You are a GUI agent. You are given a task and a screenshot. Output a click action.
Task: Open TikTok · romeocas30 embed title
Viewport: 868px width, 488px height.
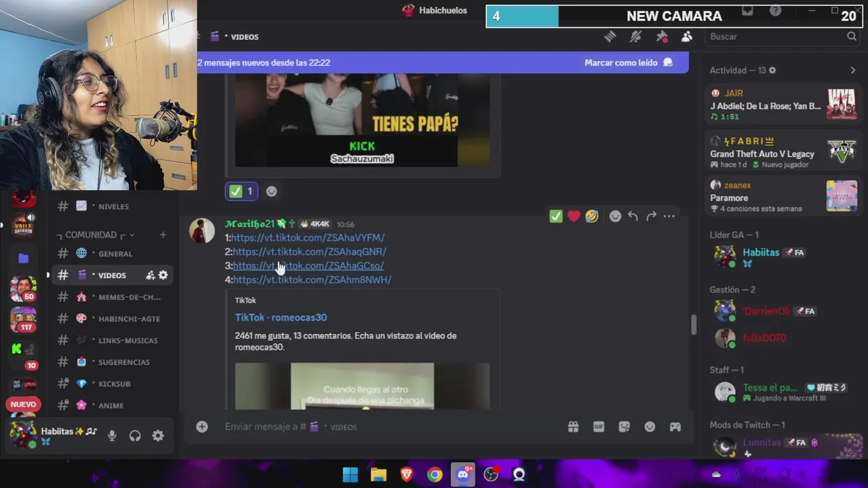(x=281, y=317)
